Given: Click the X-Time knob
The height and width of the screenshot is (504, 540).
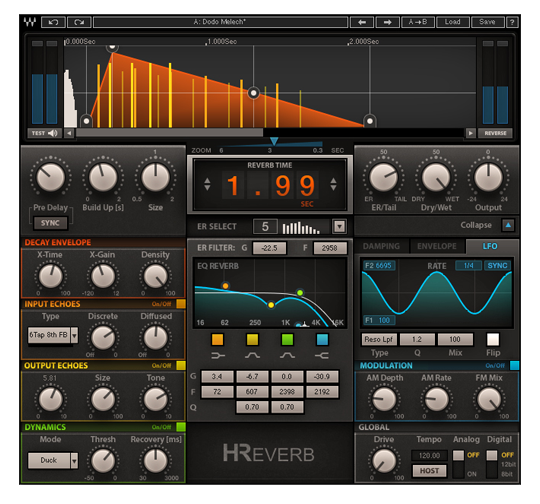Looking at the screenshot, I should point(51,276).
